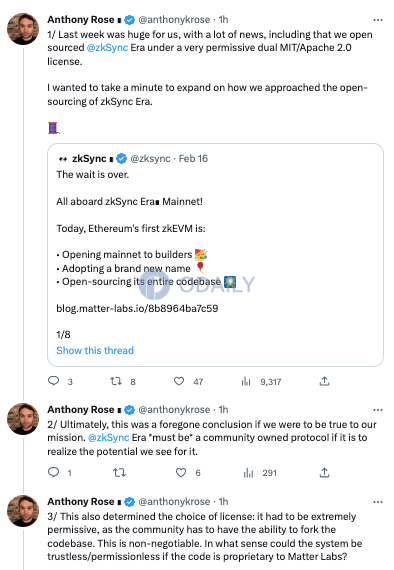Reply to the second tweet with 1 reply
Image resolution: width=394 pixels, height=570 pixels.
(x=53, y=472)
